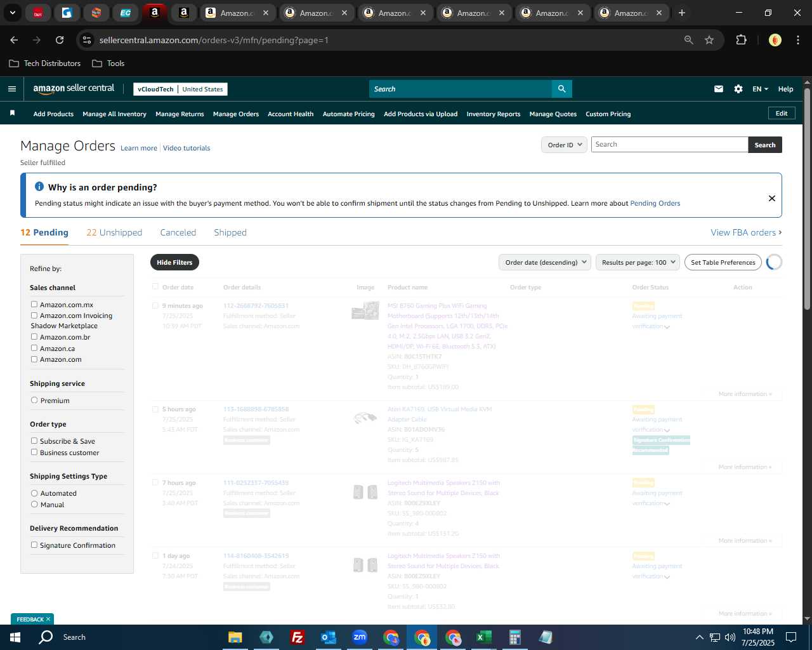Close the FEEDBACK tab

point(48,619)
